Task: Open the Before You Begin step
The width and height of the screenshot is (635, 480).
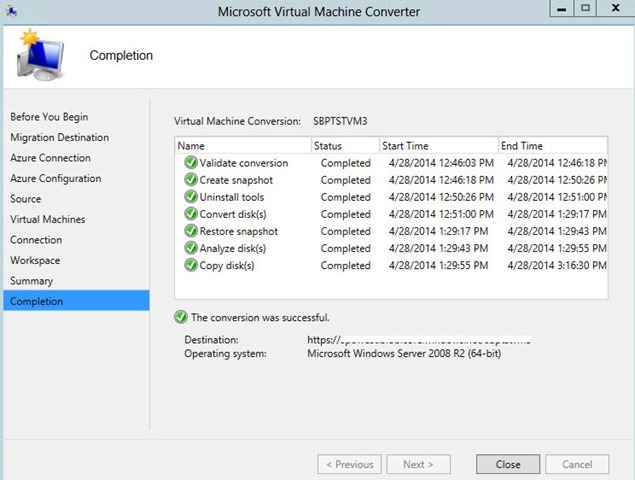Action: [x=49, y=117]
